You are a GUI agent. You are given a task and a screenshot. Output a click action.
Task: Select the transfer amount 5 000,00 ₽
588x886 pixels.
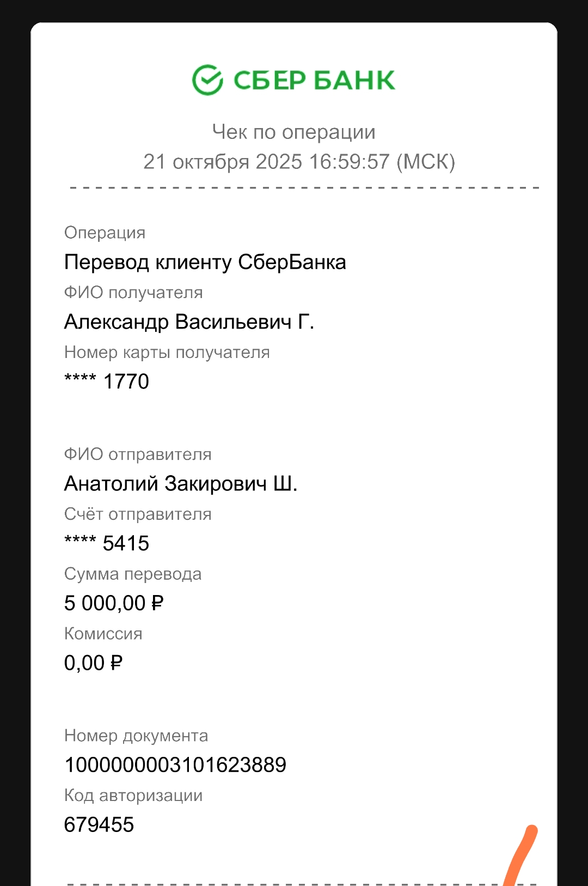[x=114, y=603]
